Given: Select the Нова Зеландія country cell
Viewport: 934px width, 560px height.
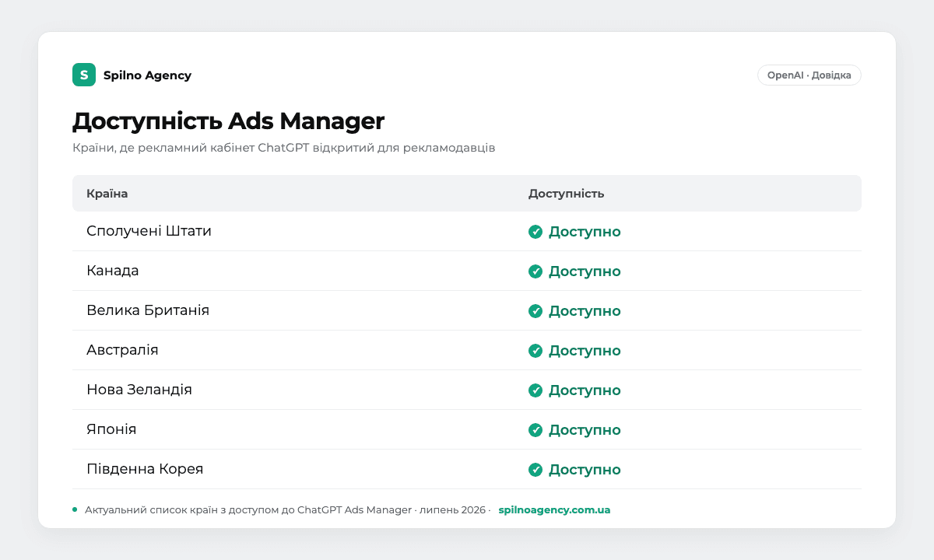Looking at the screenshot, I should 139,390.
